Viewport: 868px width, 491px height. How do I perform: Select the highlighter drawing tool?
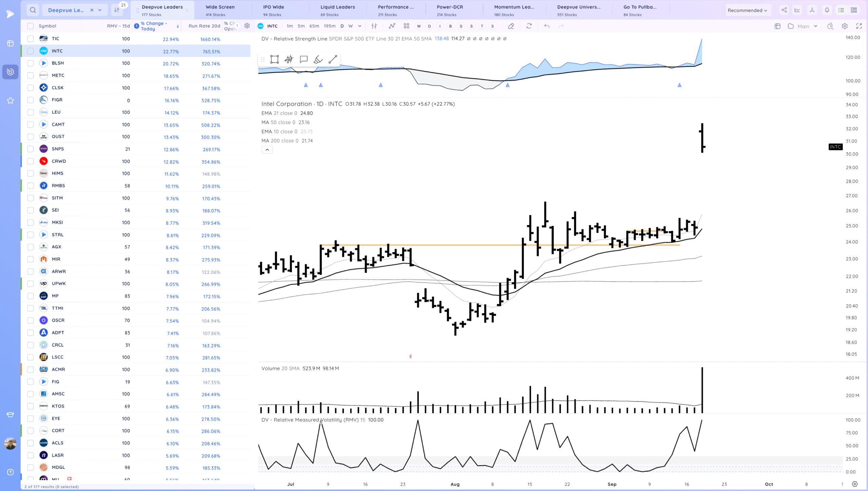click(318, 60)
